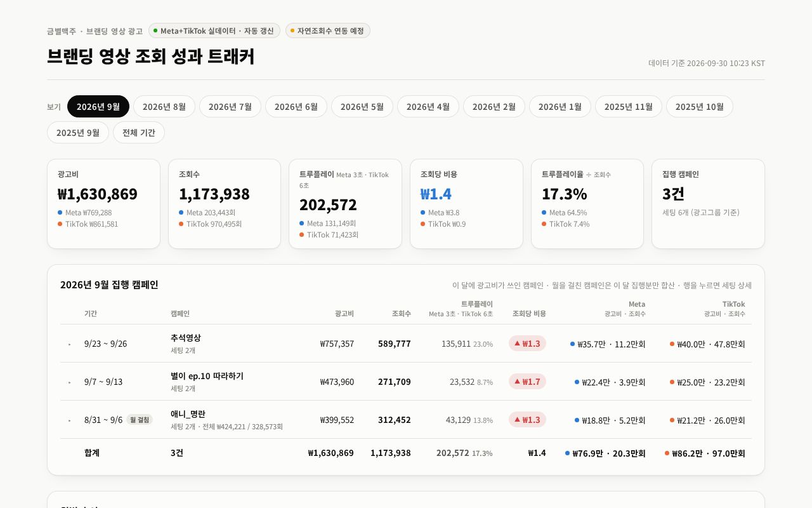
Task: Open the 2026년 5월 tab
Action: pyautogui.click(x=362, y=107)
